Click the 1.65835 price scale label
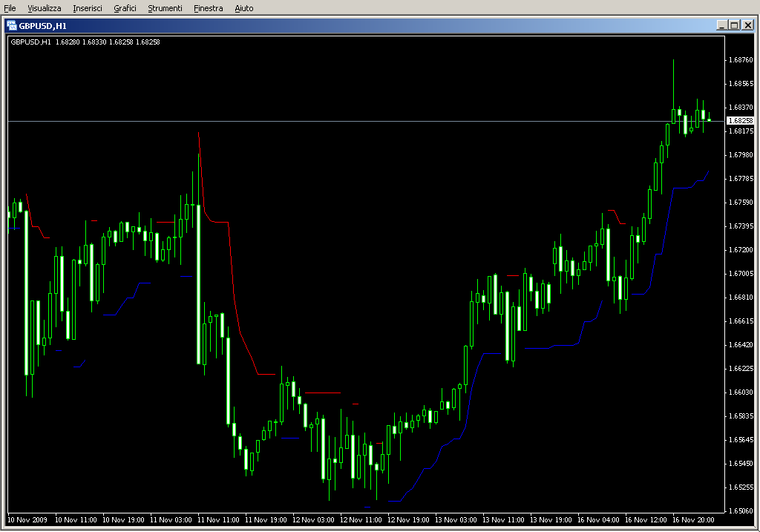This screenshot has width=760, height=532. coord(741,416)
